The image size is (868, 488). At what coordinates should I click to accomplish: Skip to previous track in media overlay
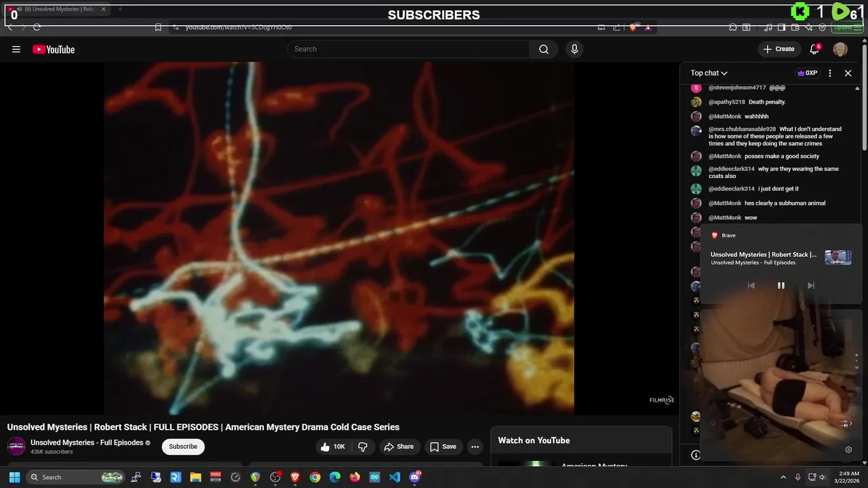tap(751, 285)
